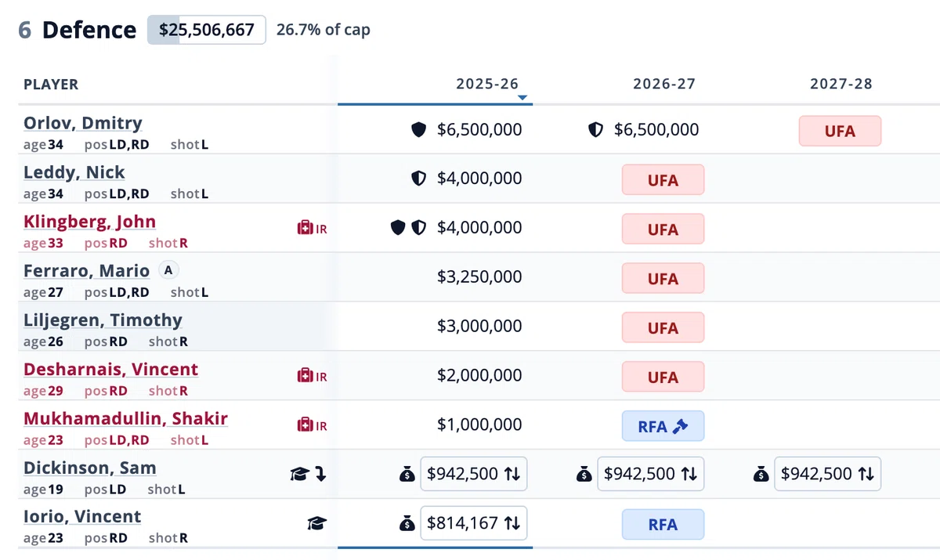Click Desharnais's IR medkit icon
The width and height of the screenshot is (940, 560).
[x=305, y=376]
